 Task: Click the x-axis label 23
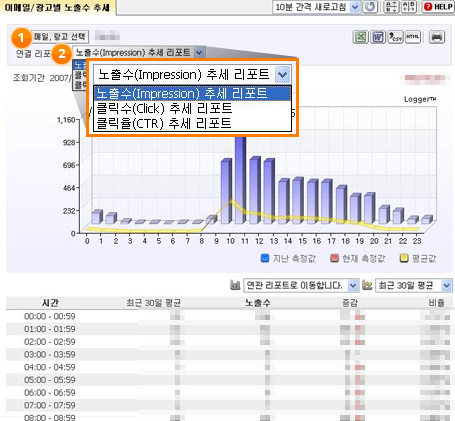pyautogui.click(x=417, y=241)
